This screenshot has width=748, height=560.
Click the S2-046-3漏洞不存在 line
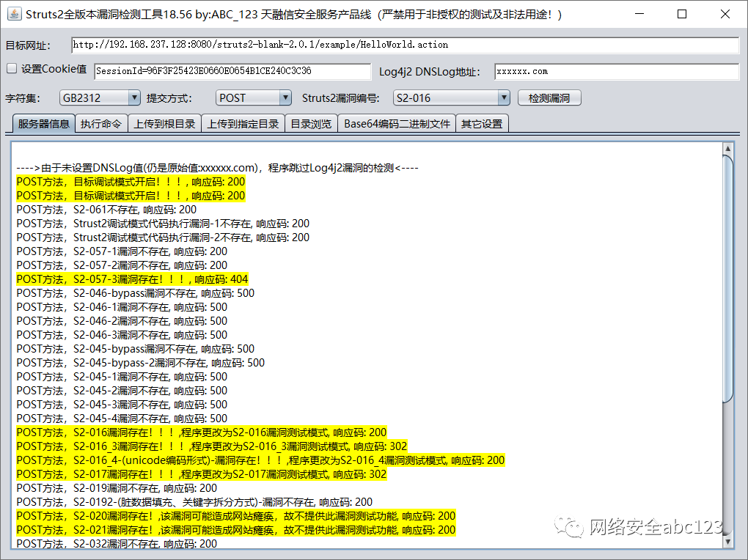coord(122,334)
